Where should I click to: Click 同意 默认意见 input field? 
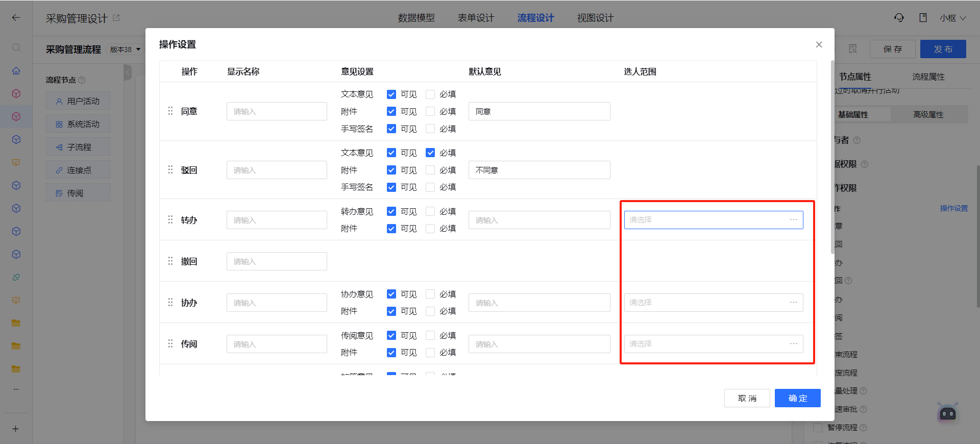click(540, 111)
